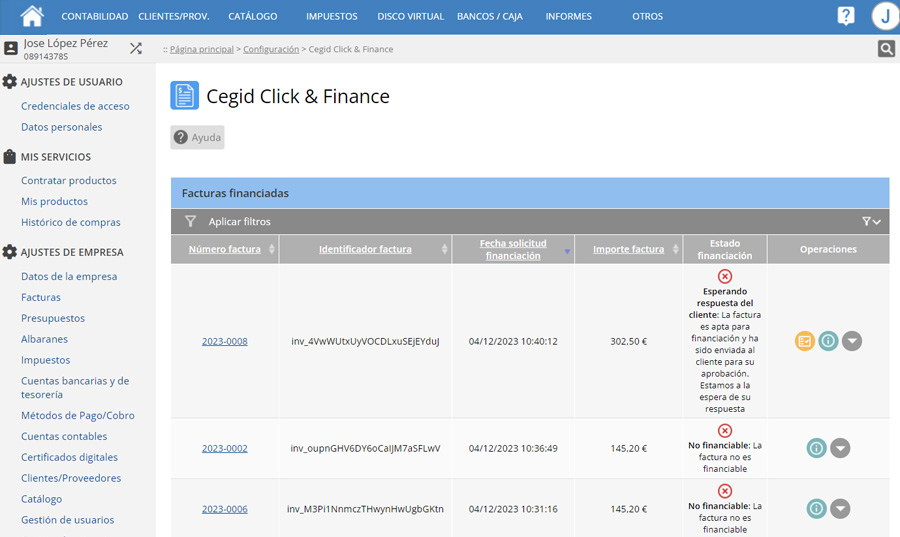900x537 pixels.
Task: Open Datos personales in sidebar
Action: pos(61,127)
